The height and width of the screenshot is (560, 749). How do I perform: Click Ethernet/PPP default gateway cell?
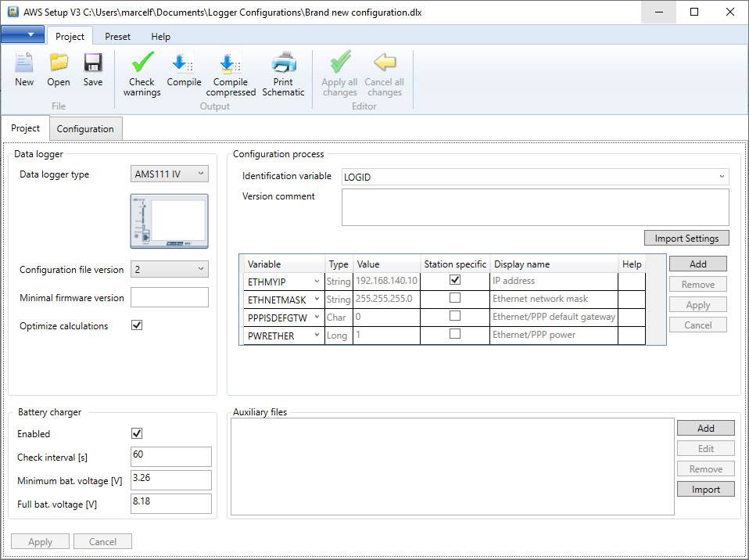(554, 317)
